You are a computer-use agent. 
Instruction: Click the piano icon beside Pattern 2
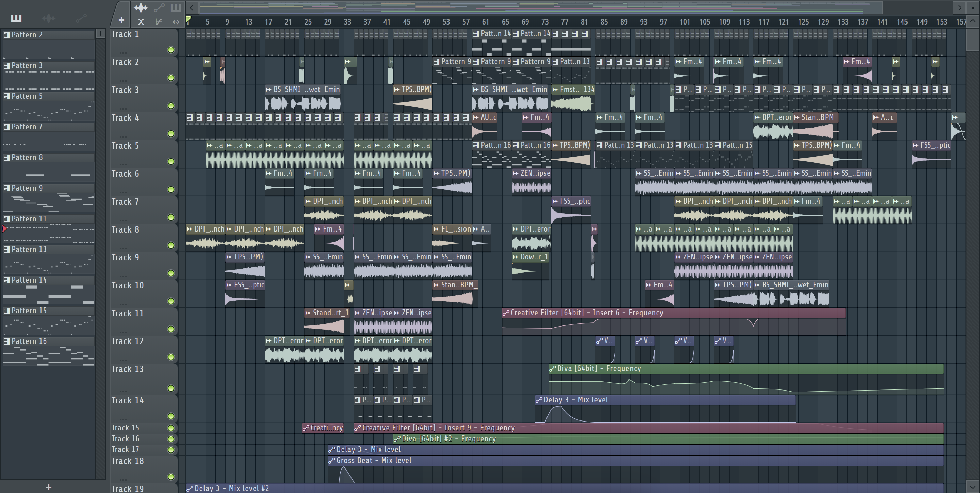[x=6, y=35]
